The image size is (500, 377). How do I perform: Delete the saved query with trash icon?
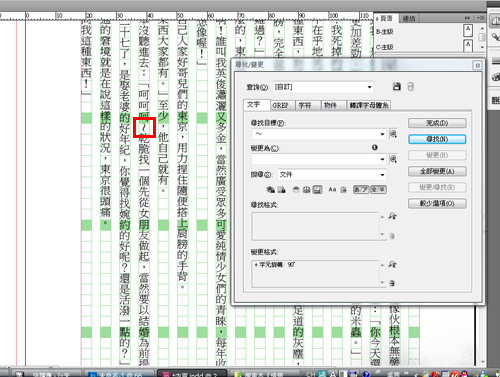tap(410, 87)
